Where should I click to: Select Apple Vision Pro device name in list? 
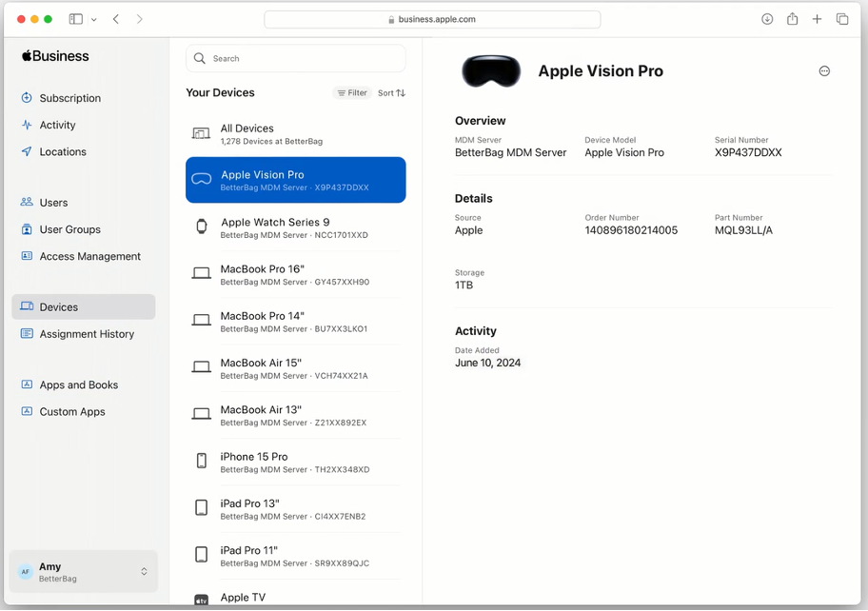(x=263, y=175)
